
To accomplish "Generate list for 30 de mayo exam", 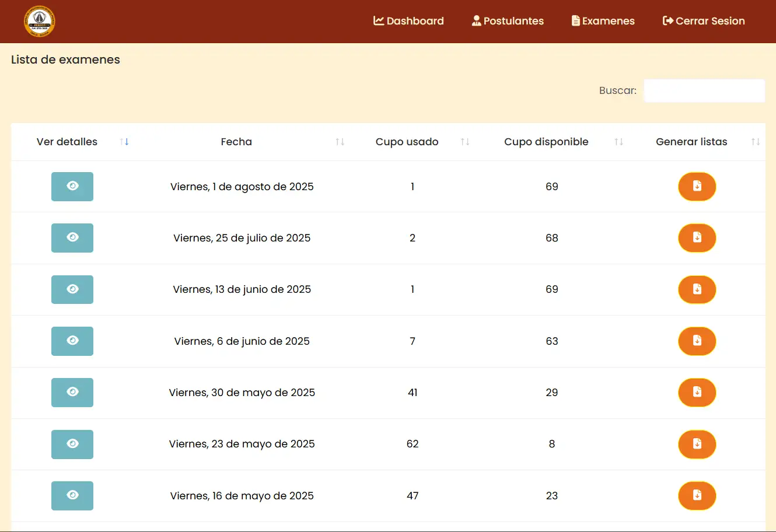I will pyautogui.click(x=697, y=393).
